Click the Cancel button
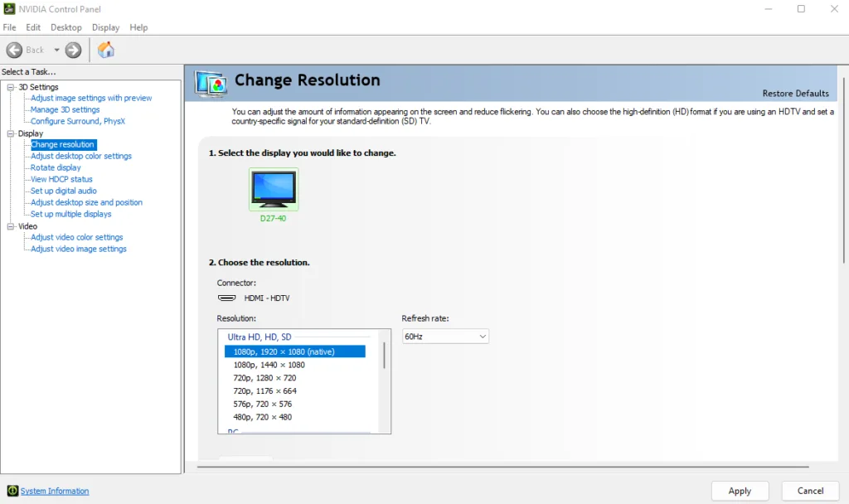The height and width of the screenshot is (504, 849). (x=810, y=491)
